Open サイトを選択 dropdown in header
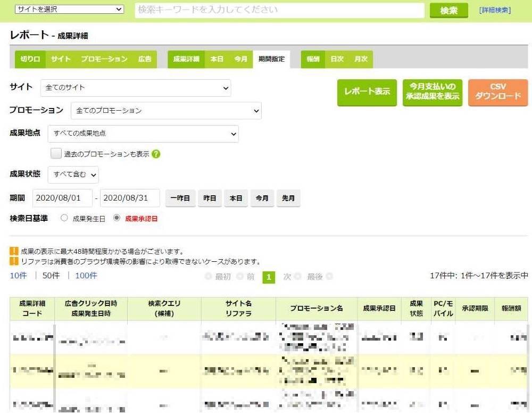The width and height of the screenshot is (532, 414). [x=69, y=9]
